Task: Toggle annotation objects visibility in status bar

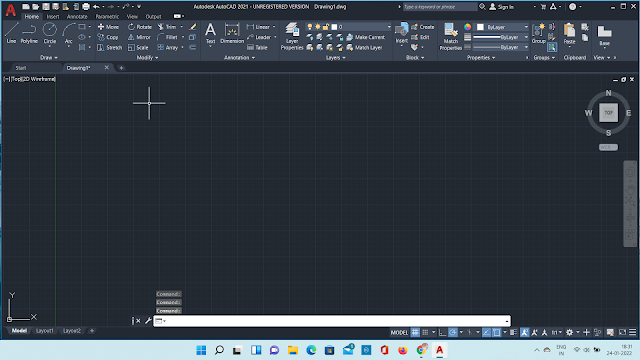Action: 524,332
